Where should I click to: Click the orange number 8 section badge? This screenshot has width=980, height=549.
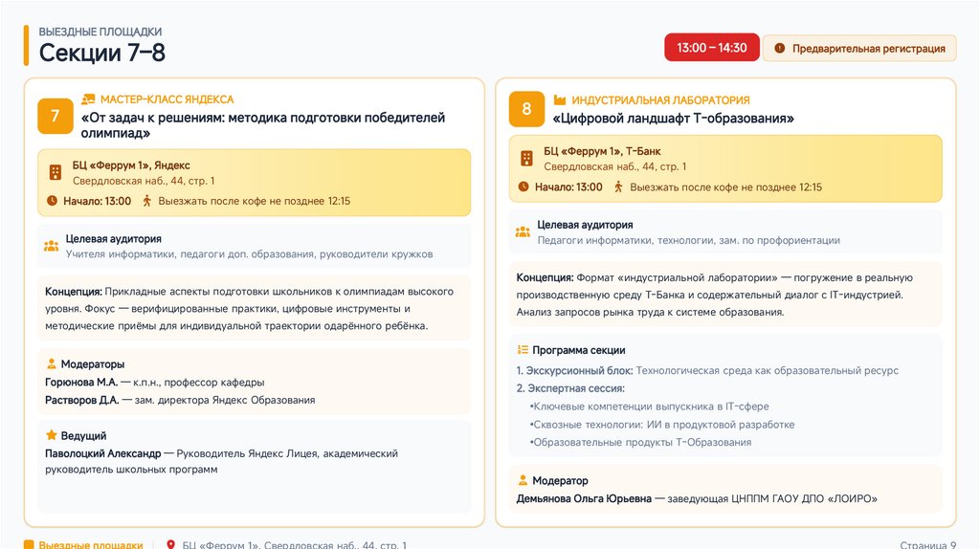tap(526, 109)
